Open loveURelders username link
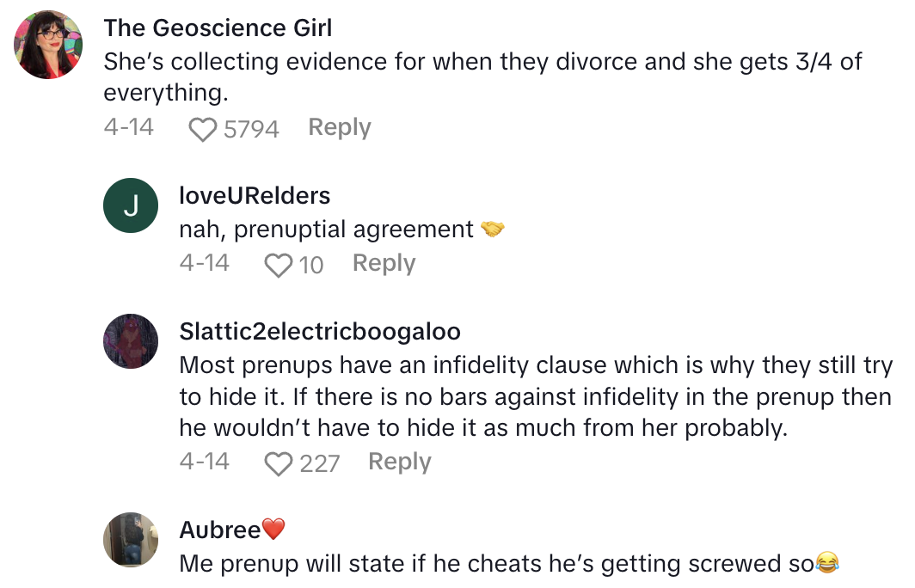Screen dimensions: 915x588 255,196
